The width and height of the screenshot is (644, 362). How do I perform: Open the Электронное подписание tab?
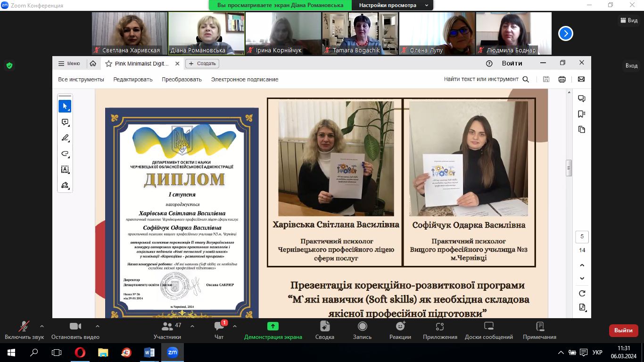(x=244, y=80)
